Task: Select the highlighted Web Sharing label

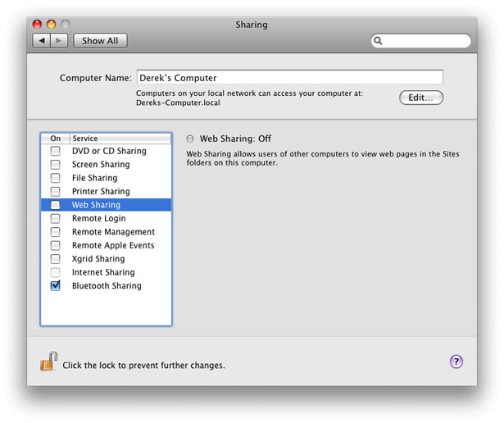Action: pos(96,205)
